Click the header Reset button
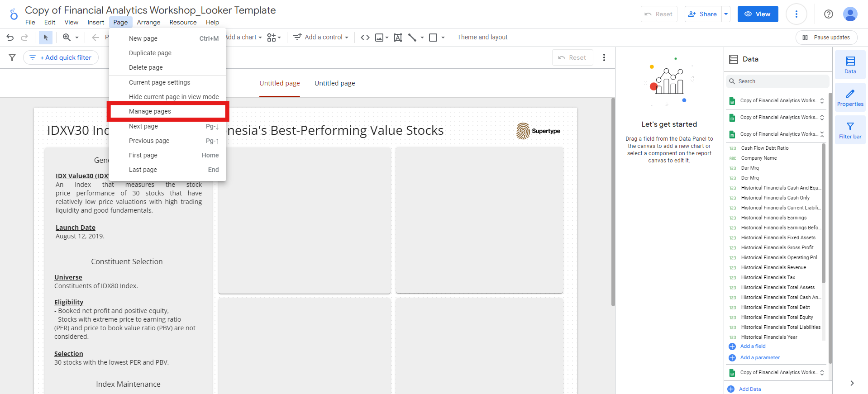The width and height of the screenshot is (868, 394). click(659, 14)
